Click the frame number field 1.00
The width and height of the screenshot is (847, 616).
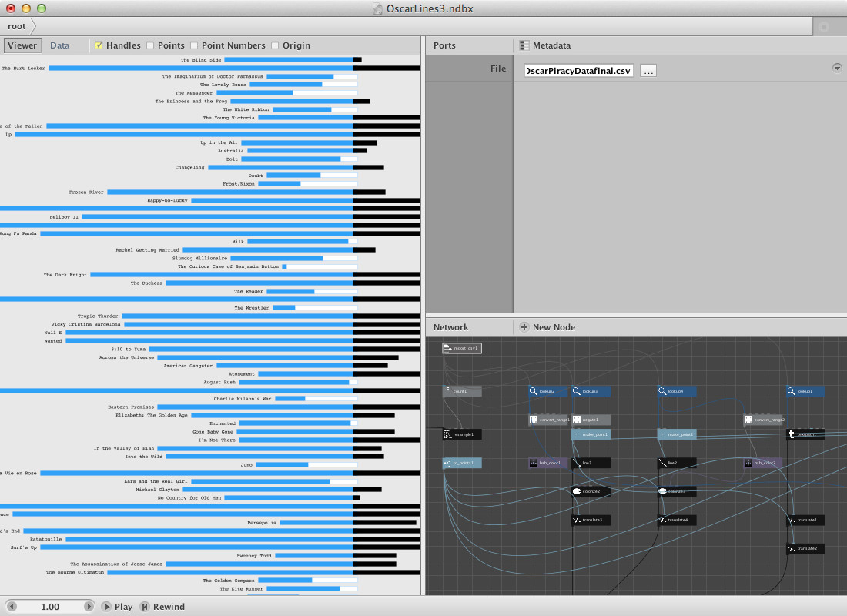pyautogui.click(x=50, y=607)
